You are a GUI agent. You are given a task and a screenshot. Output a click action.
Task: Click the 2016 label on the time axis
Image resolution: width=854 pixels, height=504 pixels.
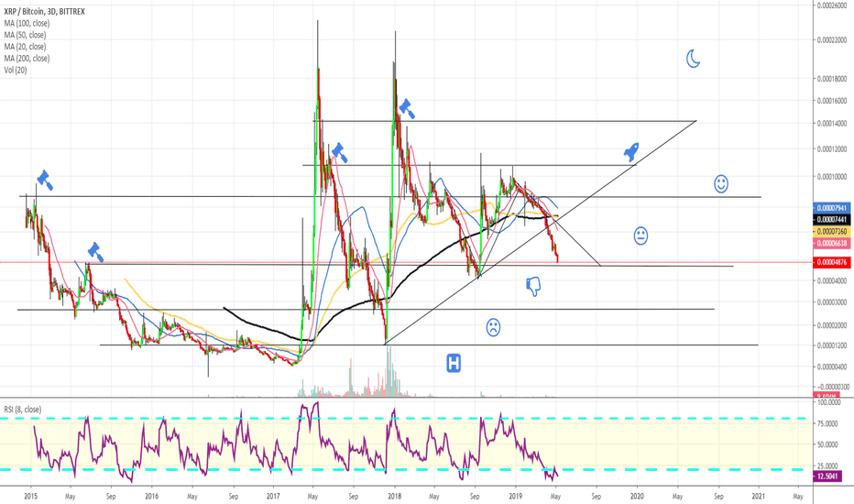click(152, 497)
